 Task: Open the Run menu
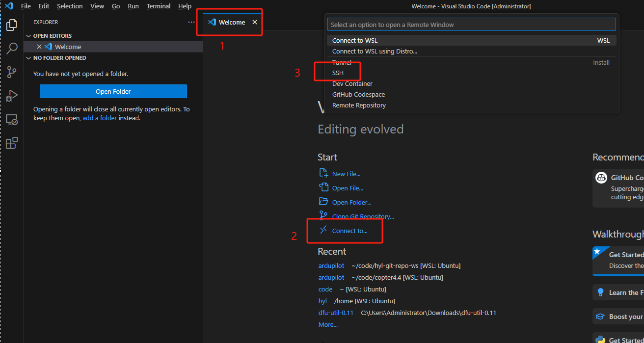click(x=133, y=6)
